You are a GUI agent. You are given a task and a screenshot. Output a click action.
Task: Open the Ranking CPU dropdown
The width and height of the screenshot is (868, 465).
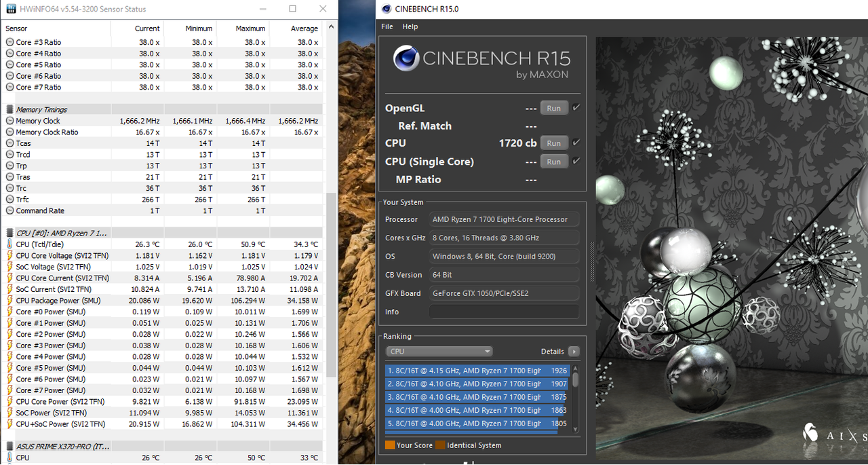[439, 351]
